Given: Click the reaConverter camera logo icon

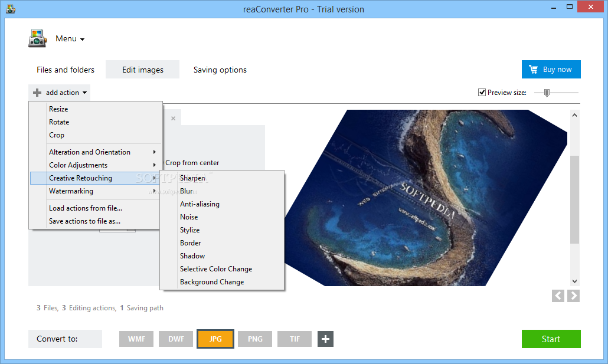Looking at the screenshot, I should [x=38, y=38].
